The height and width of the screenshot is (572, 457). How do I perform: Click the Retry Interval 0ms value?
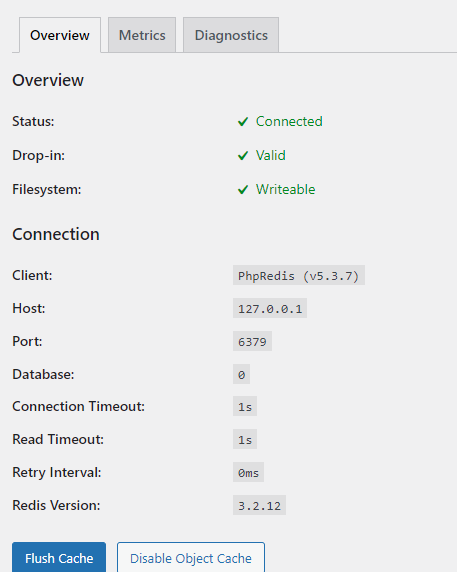248,472
